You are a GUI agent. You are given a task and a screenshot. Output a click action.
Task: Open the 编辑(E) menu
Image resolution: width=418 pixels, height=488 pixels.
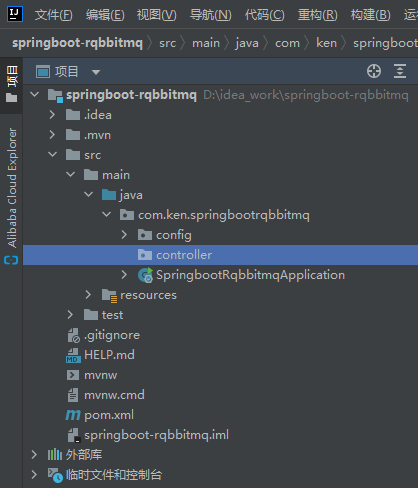coord(105,15)
